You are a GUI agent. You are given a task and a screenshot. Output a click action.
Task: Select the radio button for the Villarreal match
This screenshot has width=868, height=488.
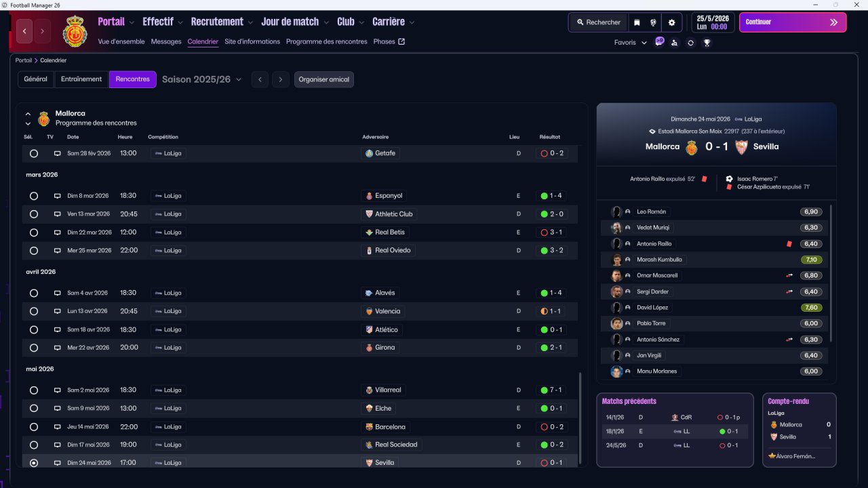(34, 390)
